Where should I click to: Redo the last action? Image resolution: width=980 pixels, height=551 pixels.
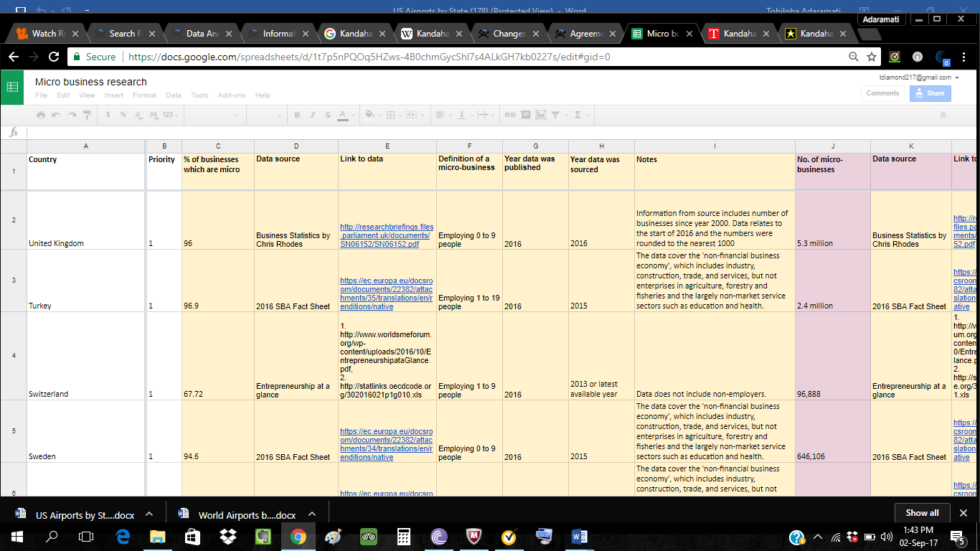tap(72, 115)
